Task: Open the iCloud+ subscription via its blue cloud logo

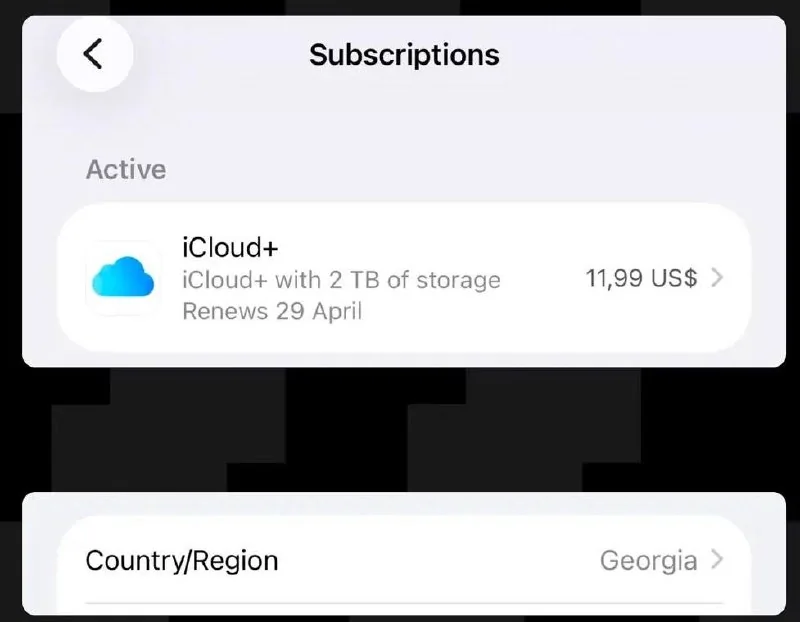Action: tap(123, 278)
